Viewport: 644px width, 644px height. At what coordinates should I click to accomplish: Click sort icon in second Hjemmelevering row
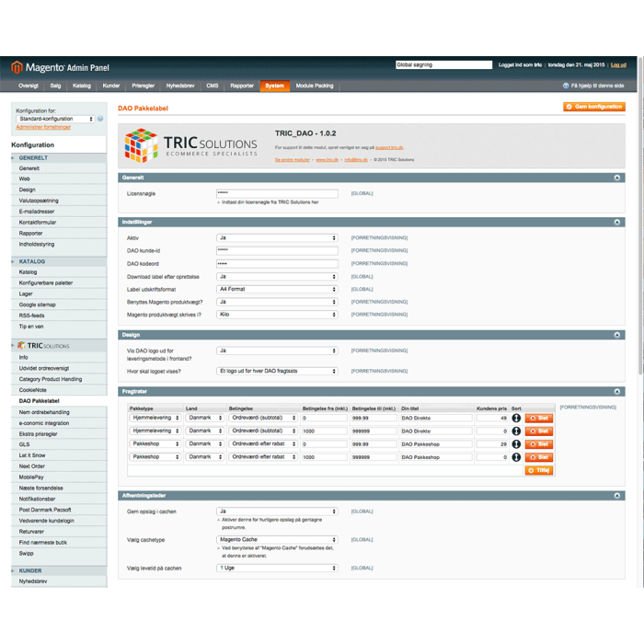516,431
